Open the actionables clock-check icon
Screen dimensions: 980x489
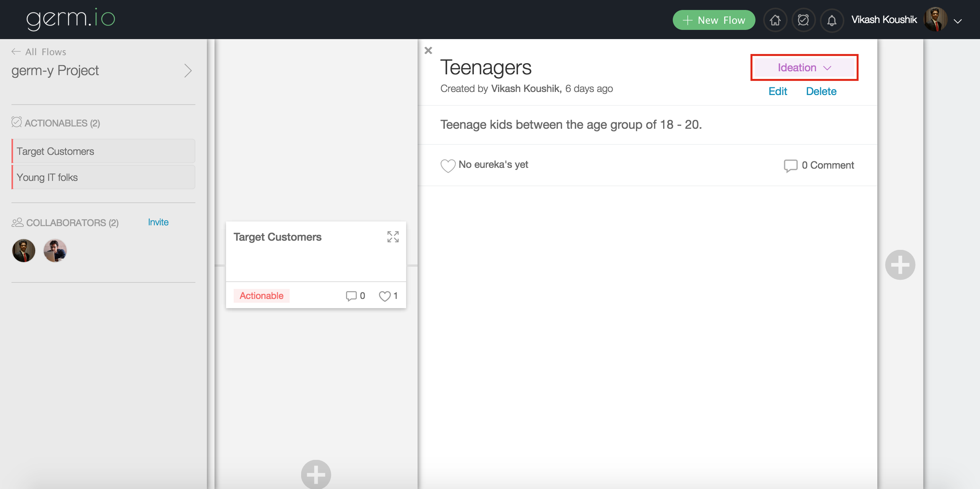pyautogui.click(x=803, y=20)
